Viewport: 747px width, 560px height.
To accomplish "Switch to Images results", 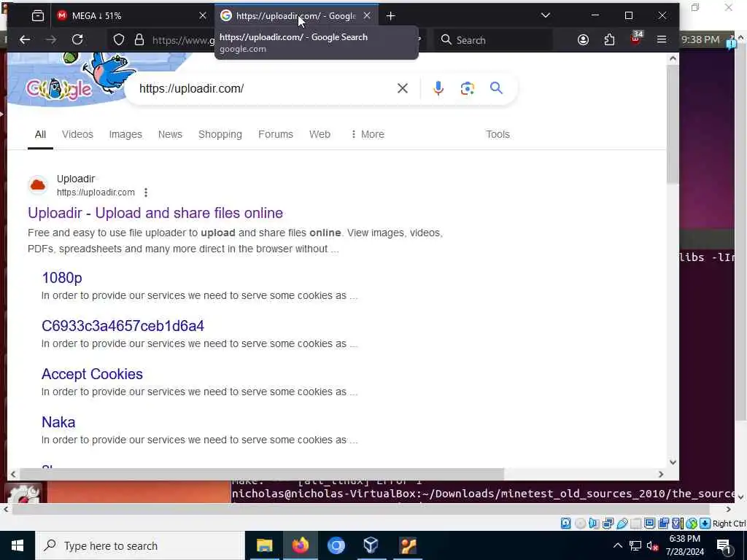I will point(125,134).
